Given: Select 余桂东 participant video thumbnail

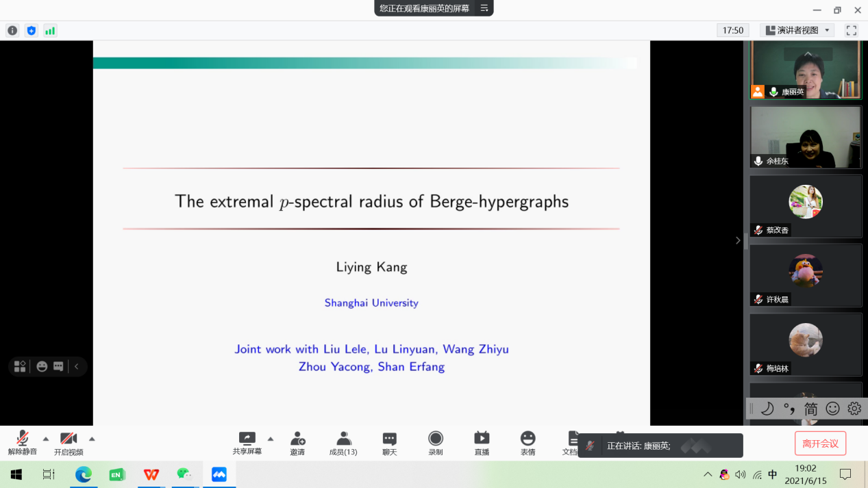Looking at the screenshot, I should pyautogui.click(x=805, y=137).
